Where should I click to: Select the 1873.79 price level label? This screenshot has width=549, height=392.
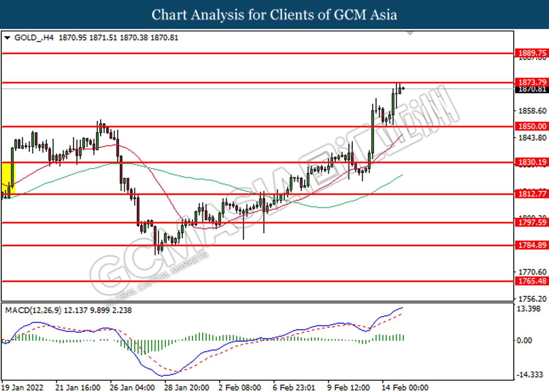[532, 82]
